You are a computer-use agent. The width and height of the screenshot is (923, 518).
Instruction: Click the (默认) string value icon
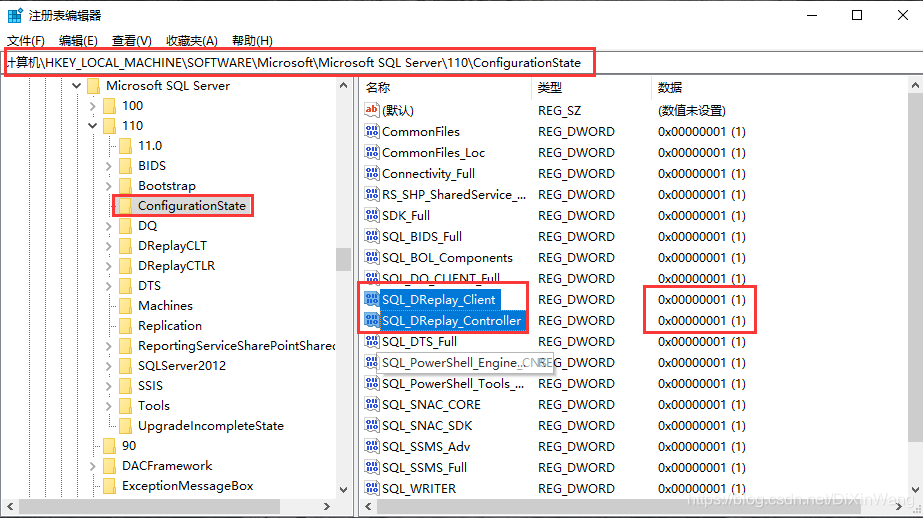click(371, 110)
